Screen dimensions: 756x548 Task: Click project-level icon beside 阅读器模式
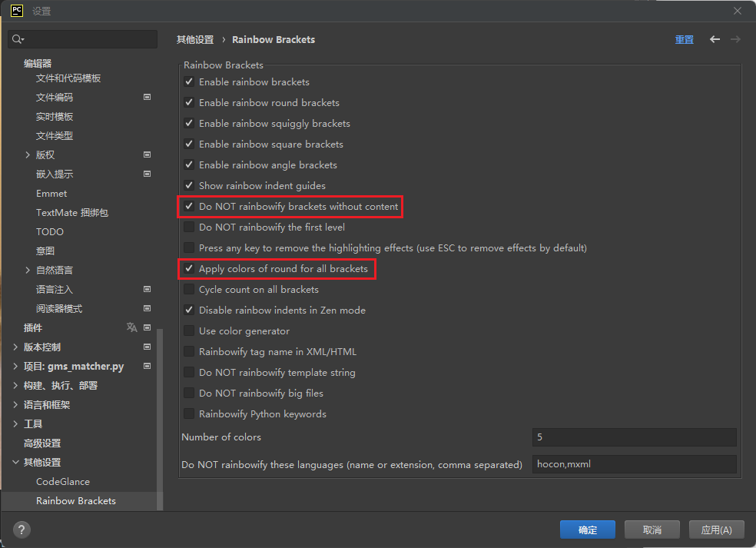click(x=147, y=309)
